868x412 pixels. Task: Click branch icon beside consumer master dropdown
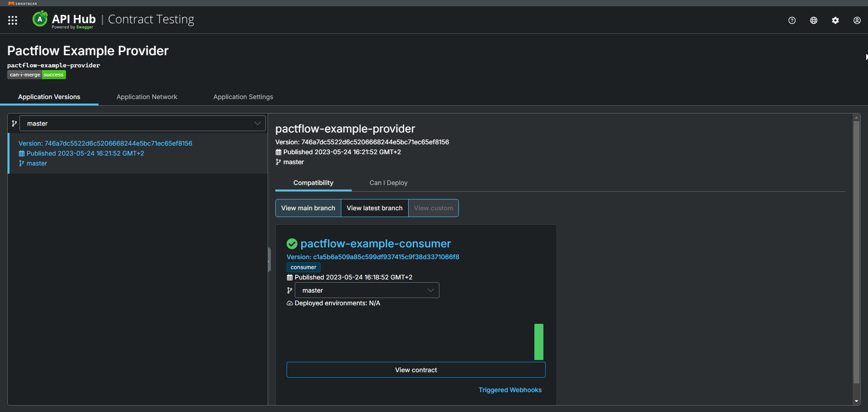click(290, 290)
